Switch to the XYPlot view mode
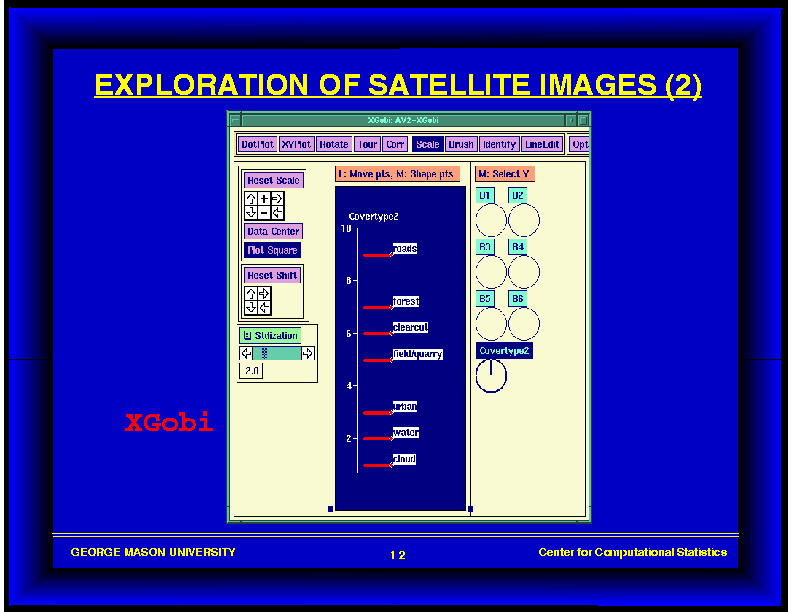The image size is (792, 612). click(x=296, y=145)
